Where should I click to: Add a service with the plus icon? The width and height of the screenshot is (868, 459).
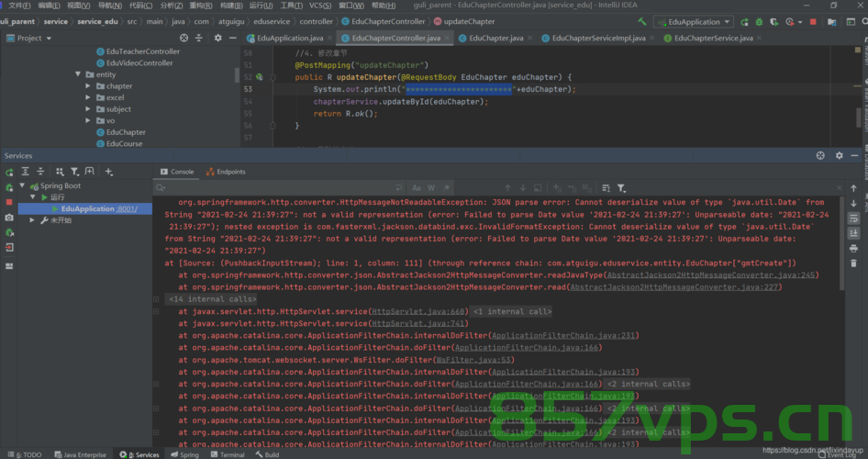[109, 172]
